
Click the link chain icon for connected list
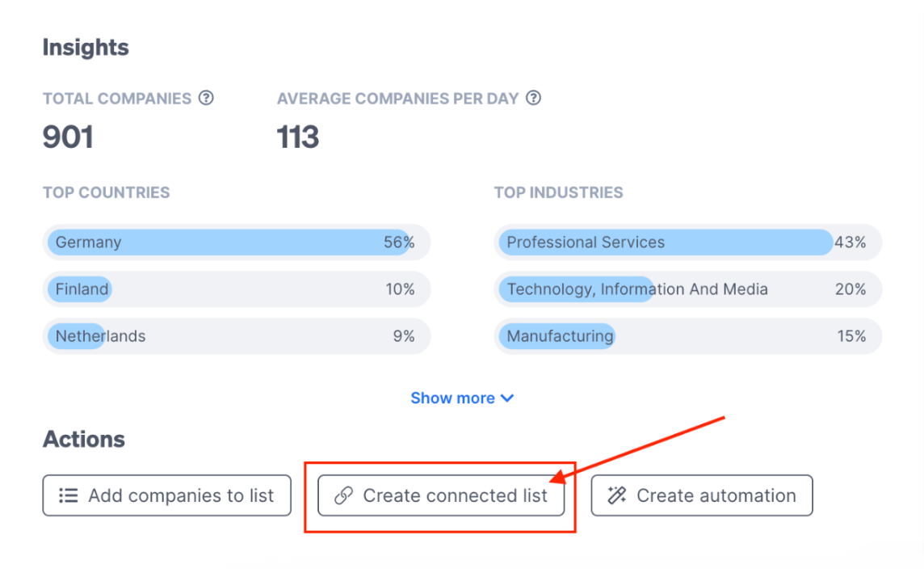(343, 495)
